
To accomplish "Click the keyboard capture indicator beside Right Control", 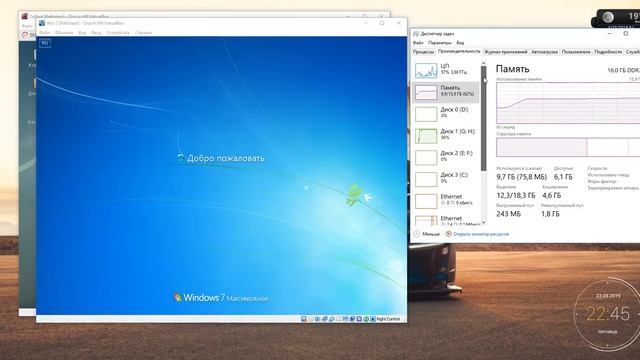I will tap(373, 319).
